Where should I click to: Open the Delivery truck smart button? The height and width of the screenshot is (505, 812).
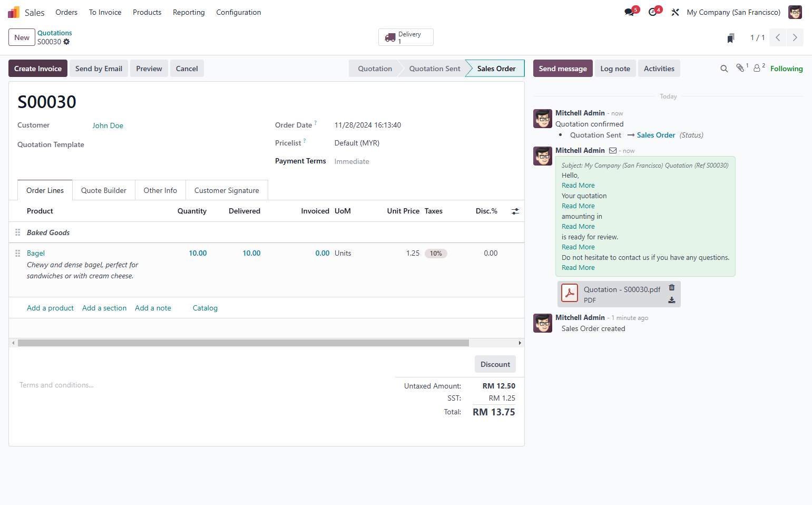(406, 37)
